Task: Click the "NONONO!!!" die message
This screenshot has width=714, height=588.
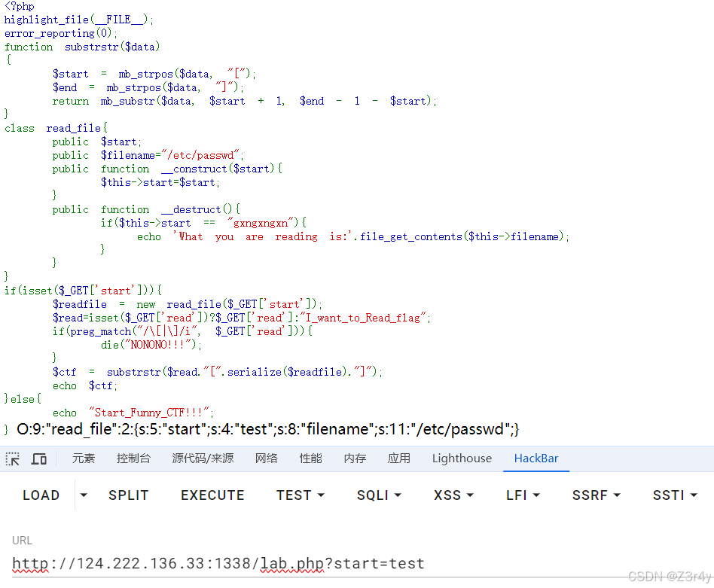Action: click(160, 345)
